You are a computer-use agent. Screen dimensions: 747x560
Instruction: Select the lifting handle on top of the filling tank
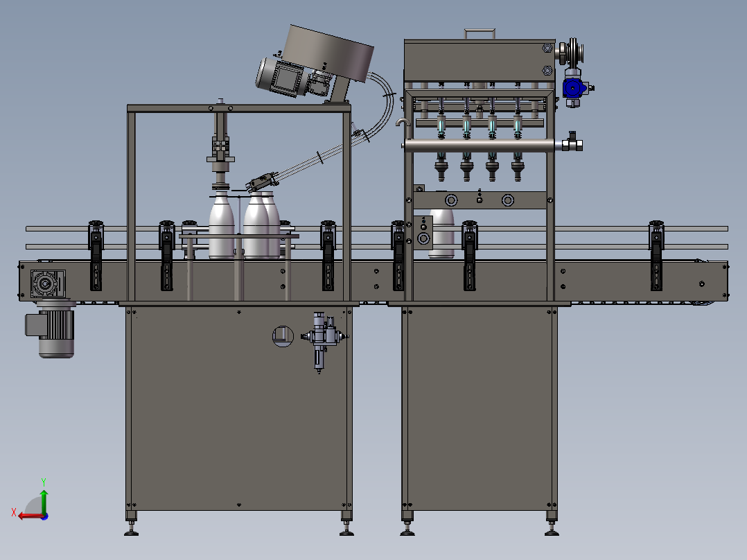[480, 33]
